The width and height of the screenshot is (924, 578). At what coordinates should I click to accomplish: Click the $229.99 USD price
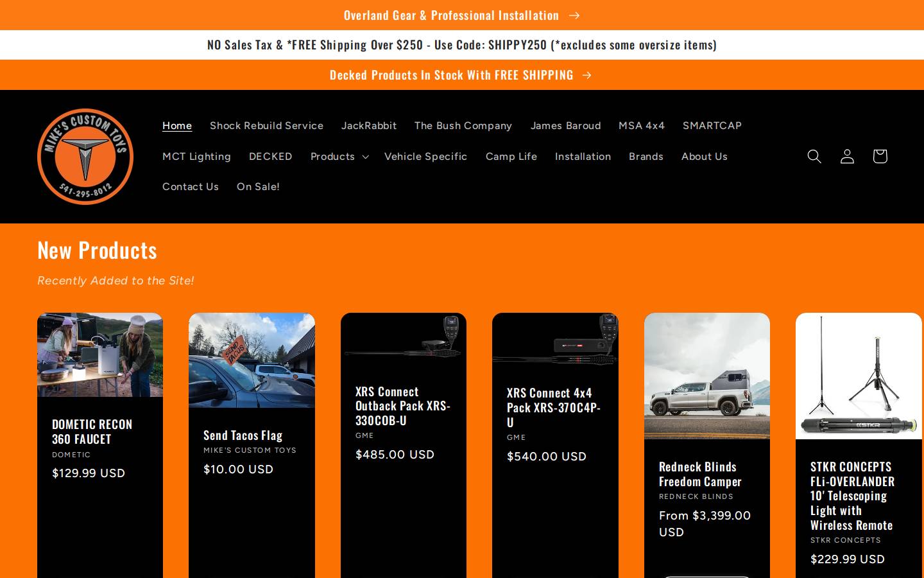click(x=848, y=559)
